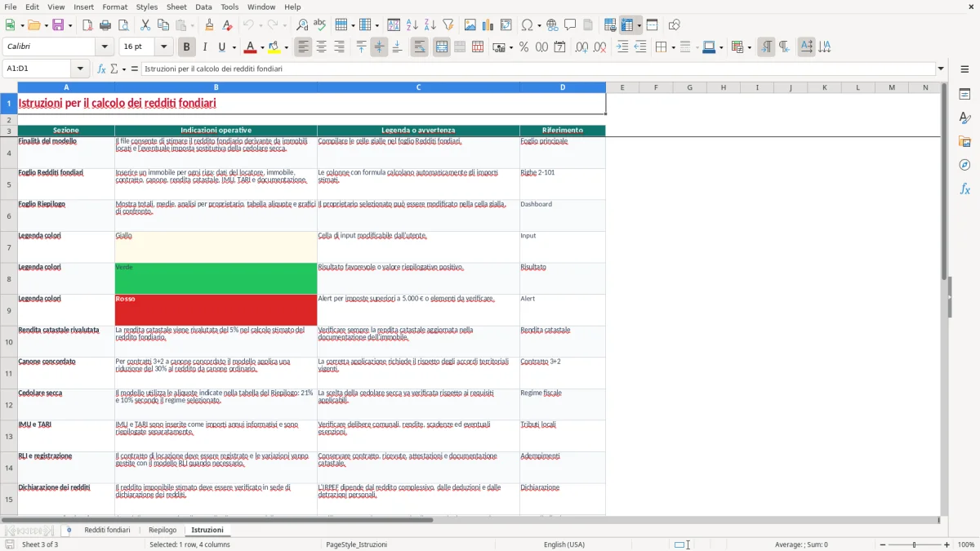Switch to the Riepilogo sheet tab
Screen dimensions: 980x551
163,530
